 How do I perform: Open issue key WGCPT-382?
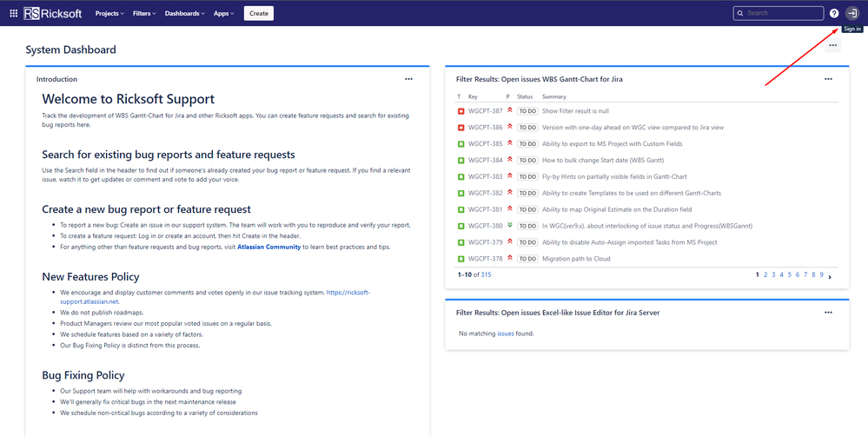pyautogui.click(x=486, y=193)
